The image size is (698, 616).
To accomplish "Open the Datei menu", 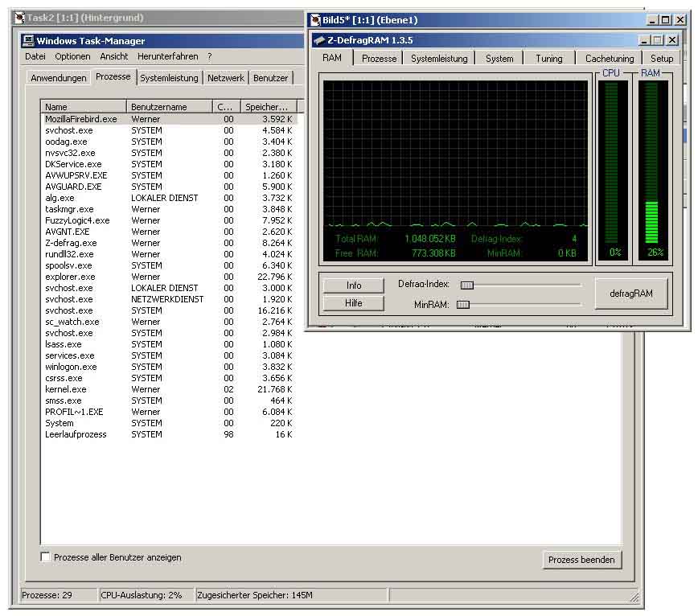I will click(35, 57).
